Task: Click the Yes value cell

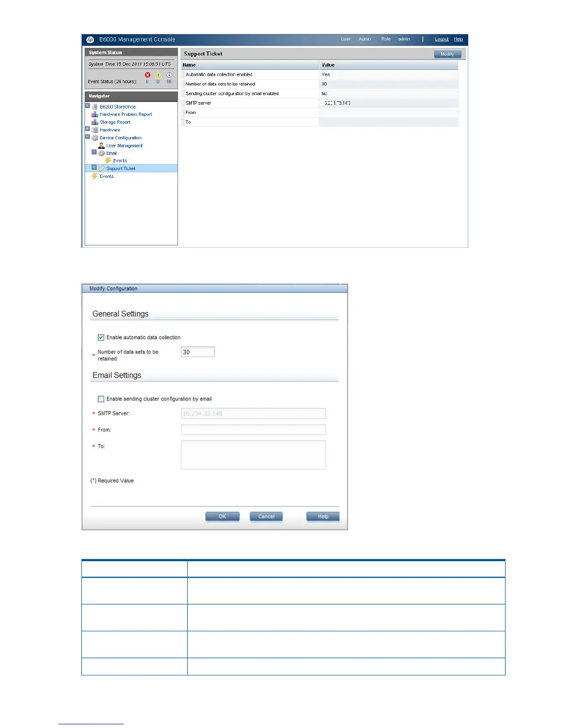Action: tap(389, 74)
